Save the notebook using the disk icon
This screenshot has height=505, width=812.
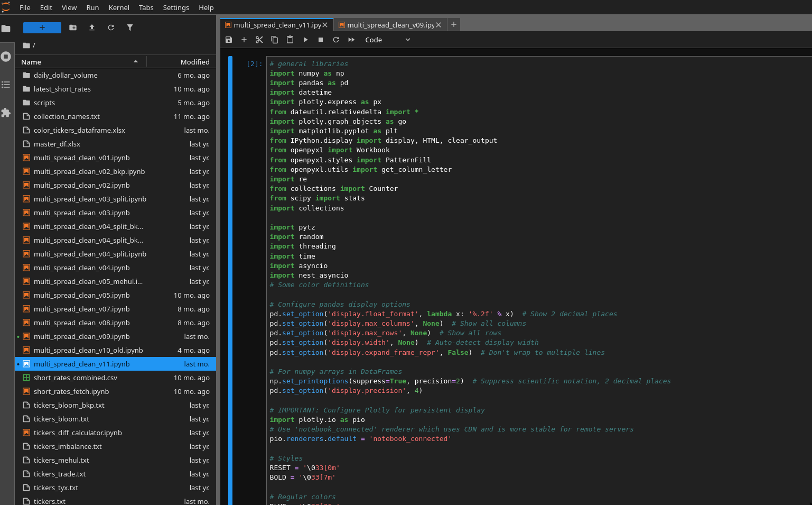pos(229,40)
